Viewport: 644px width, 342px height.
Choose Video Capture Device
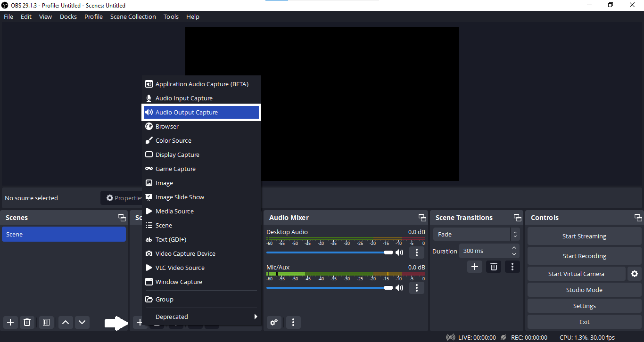pyautogui.click(x=201, y=253)
